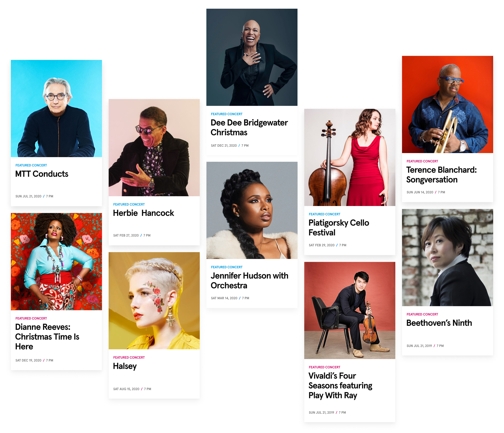
Task: Open the Vivaldi's Four Seasons violinist photo
Action: pos(350,310)
